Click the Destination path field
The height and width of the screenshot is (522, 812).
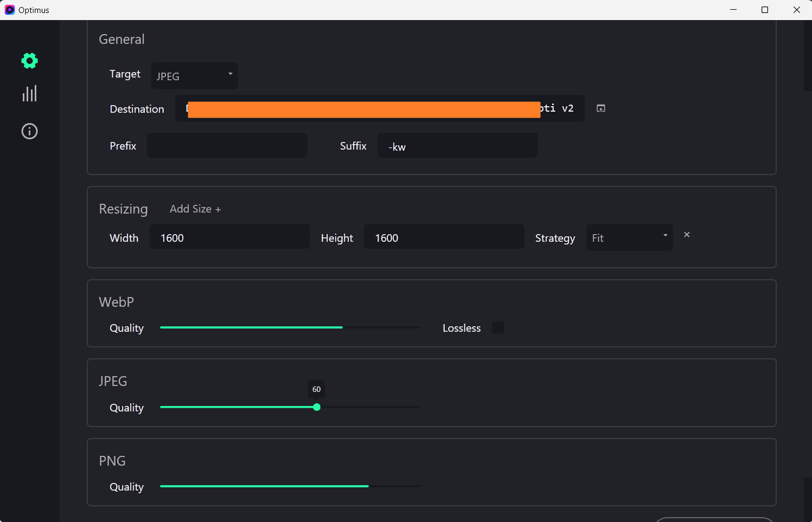tap(380, 108)
